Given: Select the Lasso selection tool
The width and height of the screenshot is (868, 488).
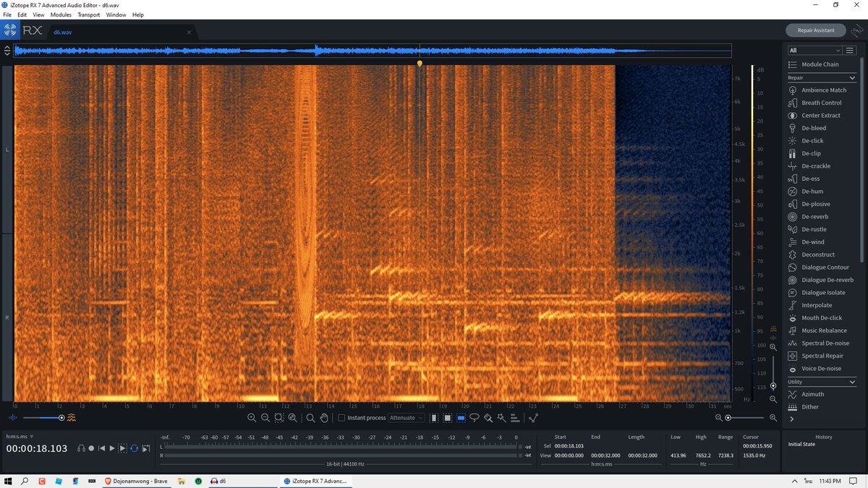Looking at the screenshot, I should pyautogui.click(x=475, y=417).
